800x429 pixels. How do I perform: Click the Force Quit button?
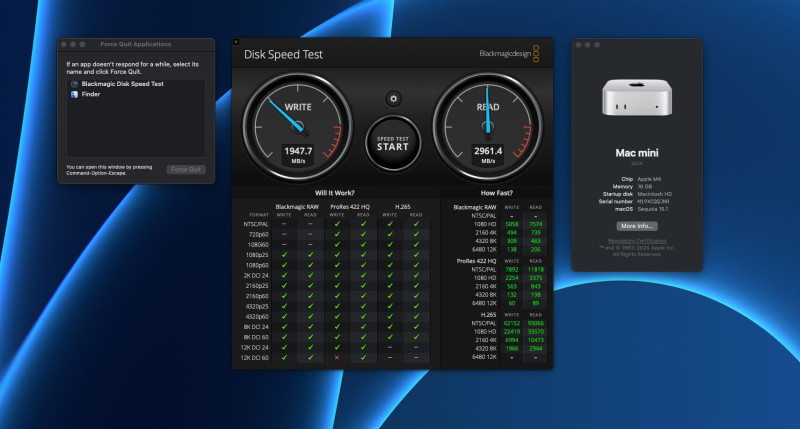click(x=186, y=169)
